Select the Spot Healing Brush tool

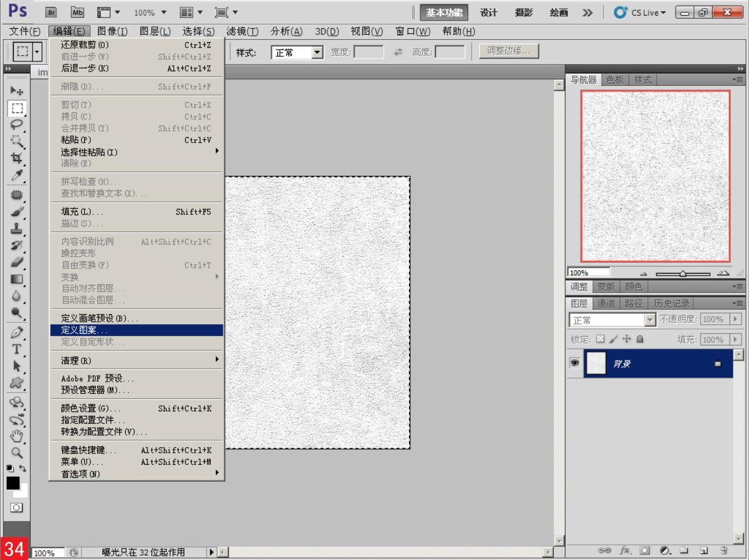[x=17, y=195]
